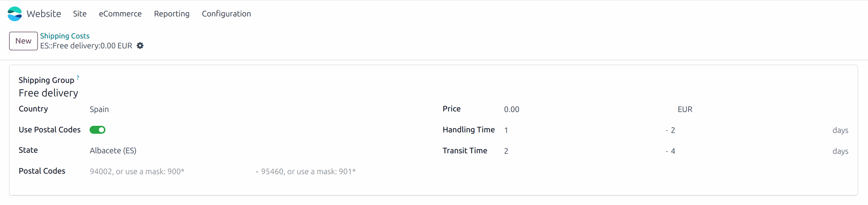
Task: Open the eCommerce menu
Action: 120,14
